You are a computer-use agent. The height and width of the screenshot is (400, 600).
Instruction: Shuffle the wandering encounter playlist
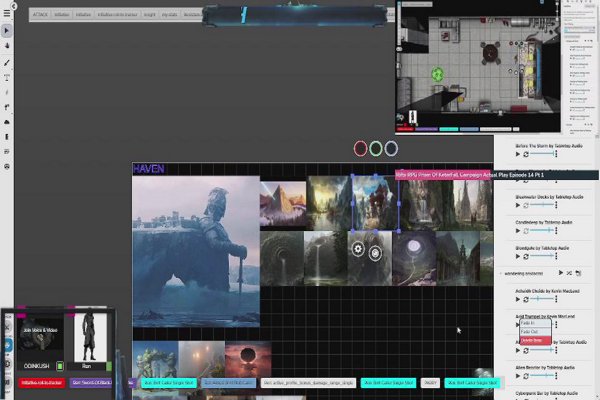point(569,273)
